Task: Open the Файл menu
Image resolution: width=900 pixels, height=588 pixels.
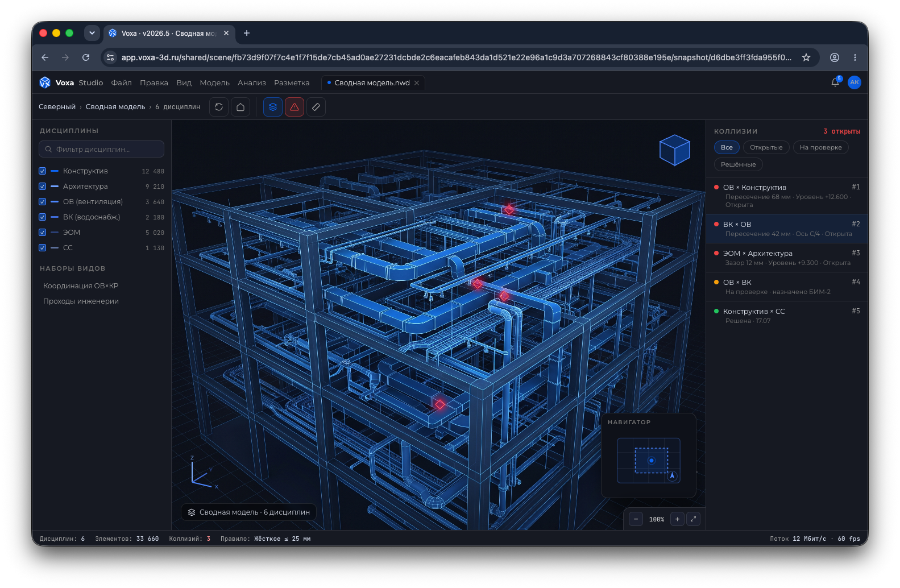Action: click(x=121, y=83)
